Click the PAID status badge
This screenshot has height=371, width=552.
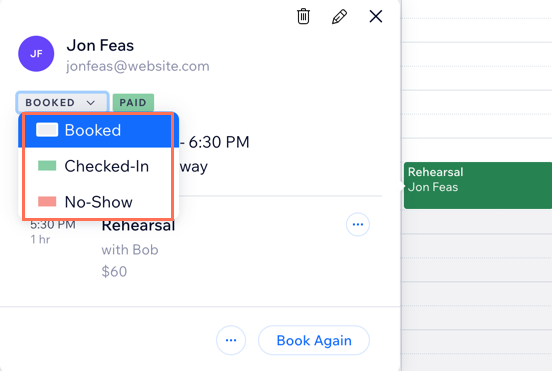(x=133, y=102)
